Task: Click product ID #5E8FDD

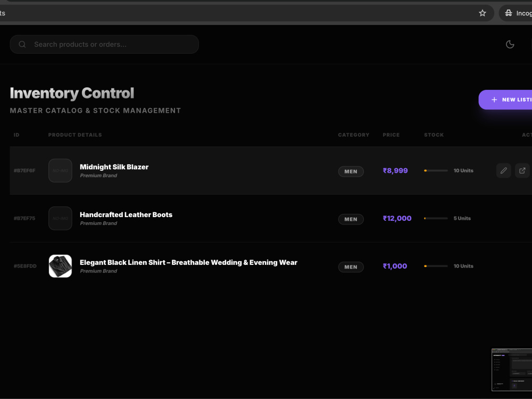Action: point(25,267)
